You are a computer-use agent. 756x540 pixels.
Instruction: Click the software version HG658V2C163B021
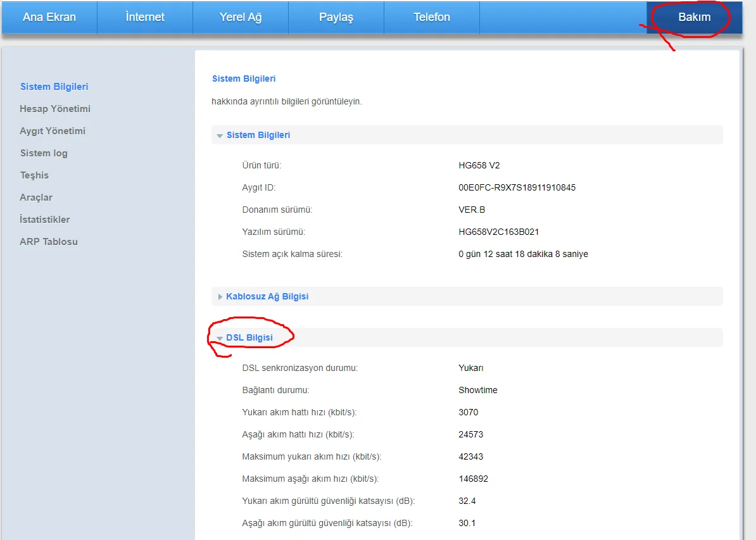[498, 232]
